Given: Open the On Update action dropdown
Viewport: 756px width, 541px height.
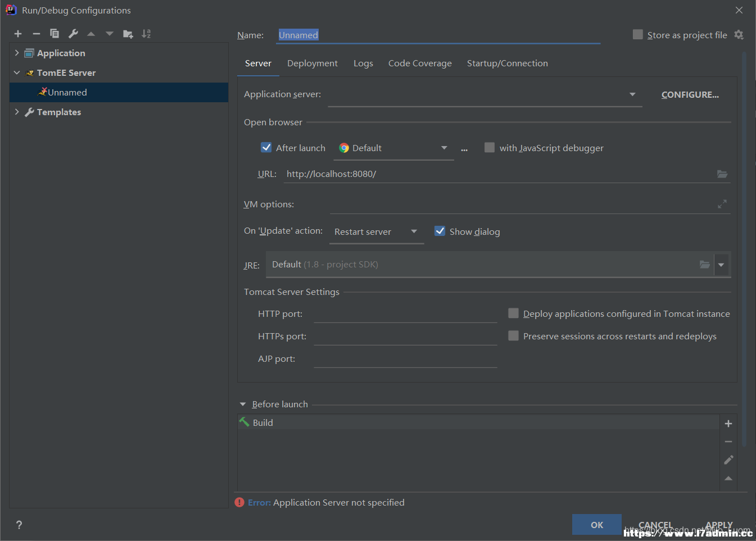Looking at the screenshot, I should [x=414, y=231].
